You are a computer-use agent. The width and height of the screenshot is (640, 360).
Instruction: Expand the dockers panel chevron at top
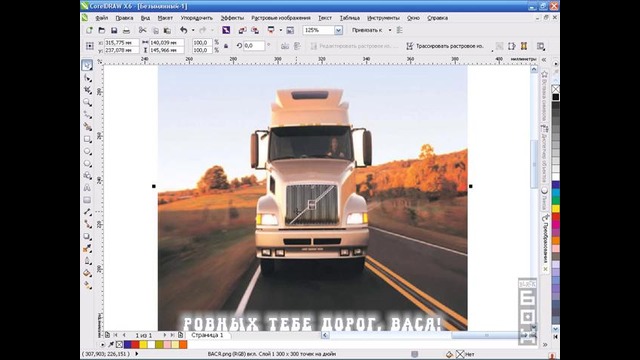tap(544, 60)
